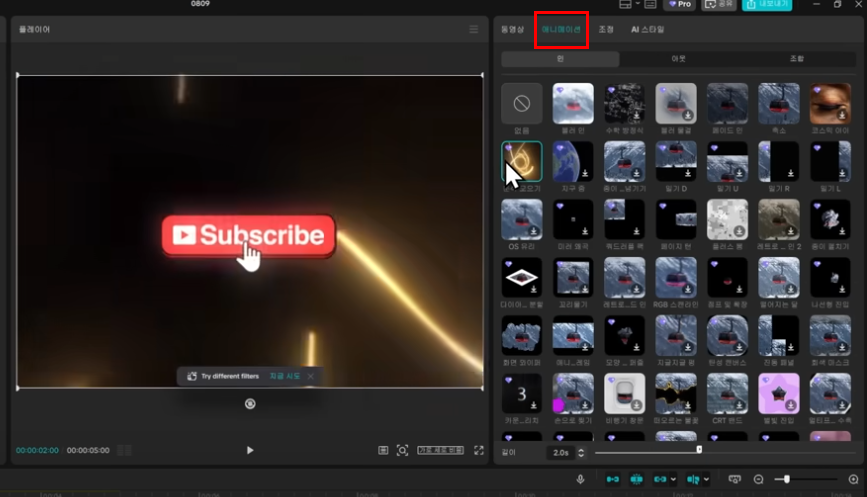Apply the 밀기 D animation
867x497 pixels.
point(676,161)
